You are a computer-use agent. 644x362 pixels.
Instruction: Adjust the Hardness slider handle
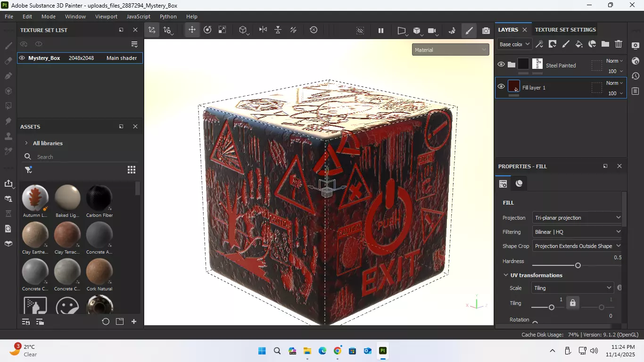pyautogui.click(x=578, y=266)
